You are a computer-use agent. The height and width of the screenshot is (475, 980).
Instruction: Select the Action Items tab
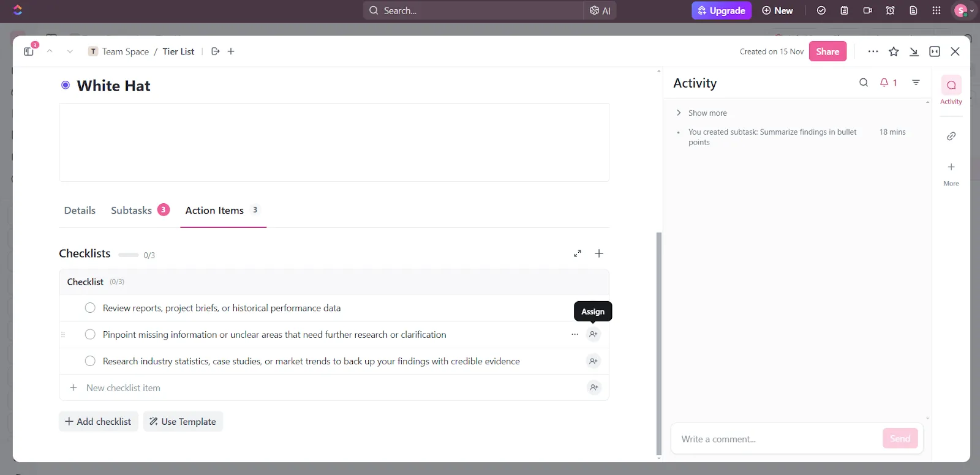click(223, 211)
